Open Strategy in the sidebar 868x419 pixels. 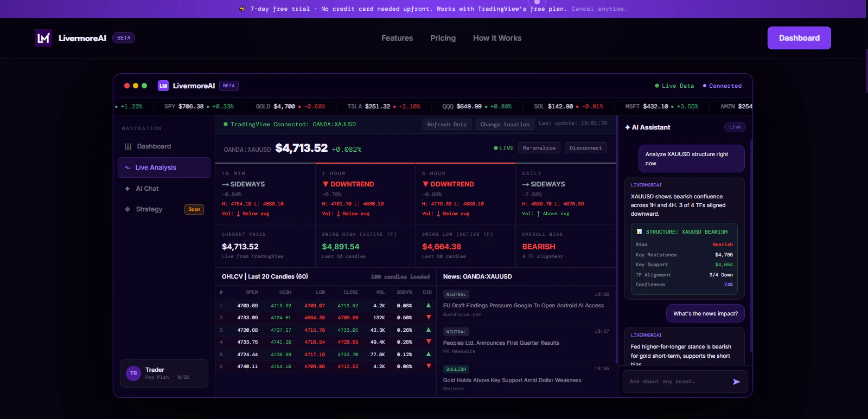(x=164, y=209)
